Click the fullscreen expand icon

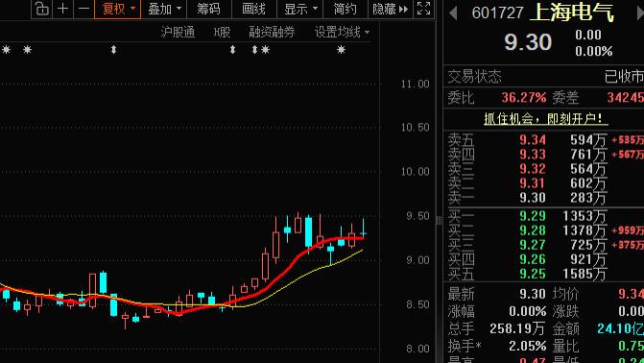423,9
